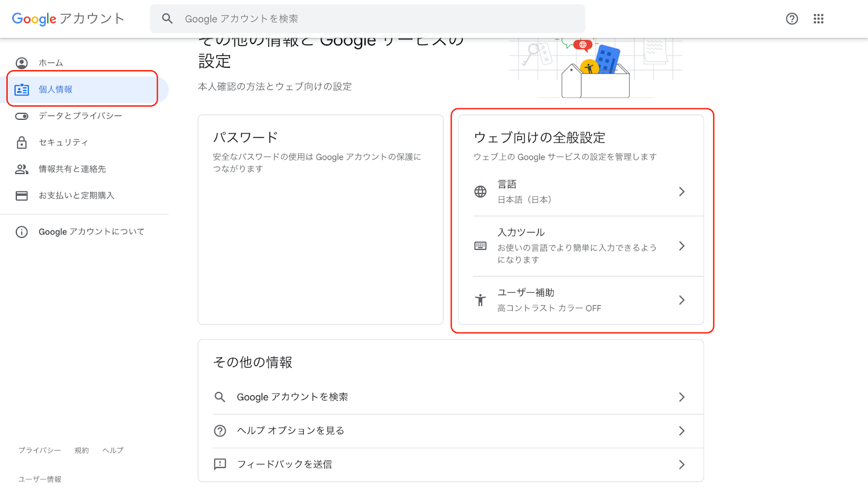The width and height of the screenshot is (868, 494).
Task: Click the その他の情報 heading
Action: 253,362
